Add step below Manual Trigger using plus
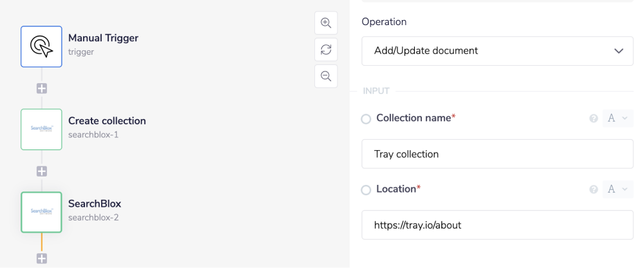The height and width of the screenshot is (268, 644). [x=42, y=88]
